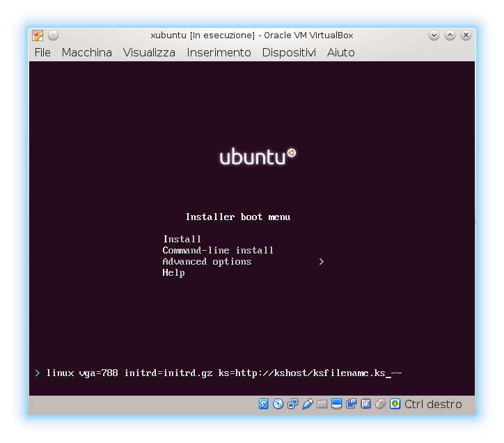Click the CPU virtualization status icon
The width and height of the screenshot is (504, 443).
pos(365,404)
